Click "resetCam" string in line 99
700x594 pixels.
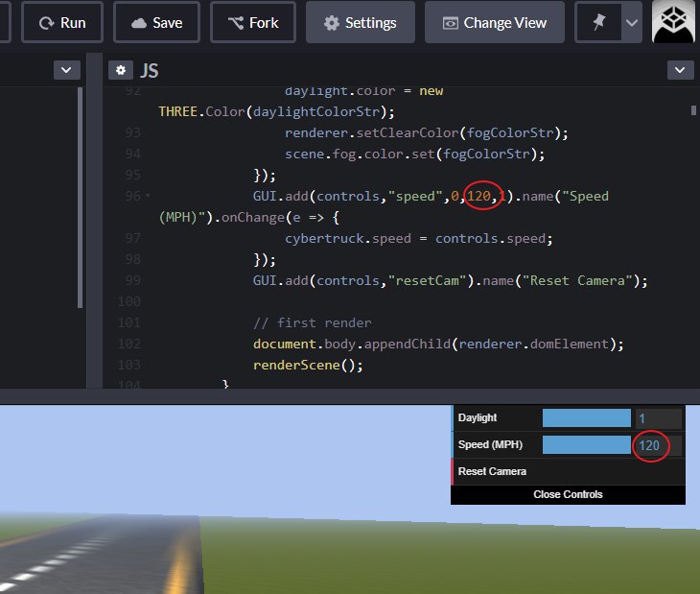(428, 280)
